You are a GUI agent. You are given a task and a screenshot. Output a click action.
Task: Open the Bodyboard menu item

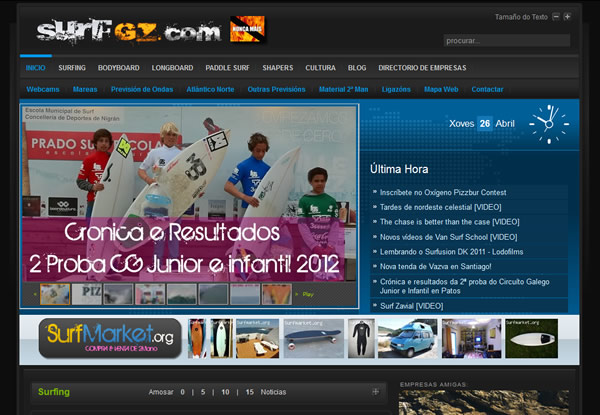[x=119, y=68]
